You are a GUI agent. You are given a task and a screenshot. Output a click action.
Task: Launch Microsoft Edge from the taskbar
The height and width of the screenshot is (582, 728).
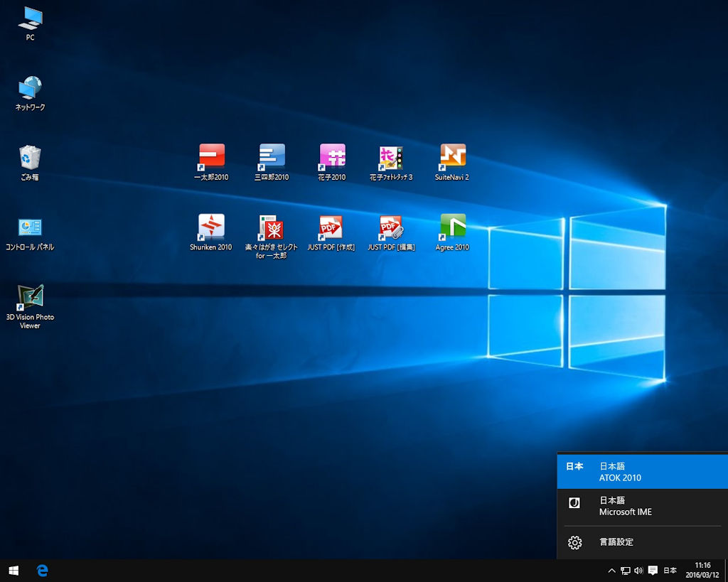tap(42, 571)
